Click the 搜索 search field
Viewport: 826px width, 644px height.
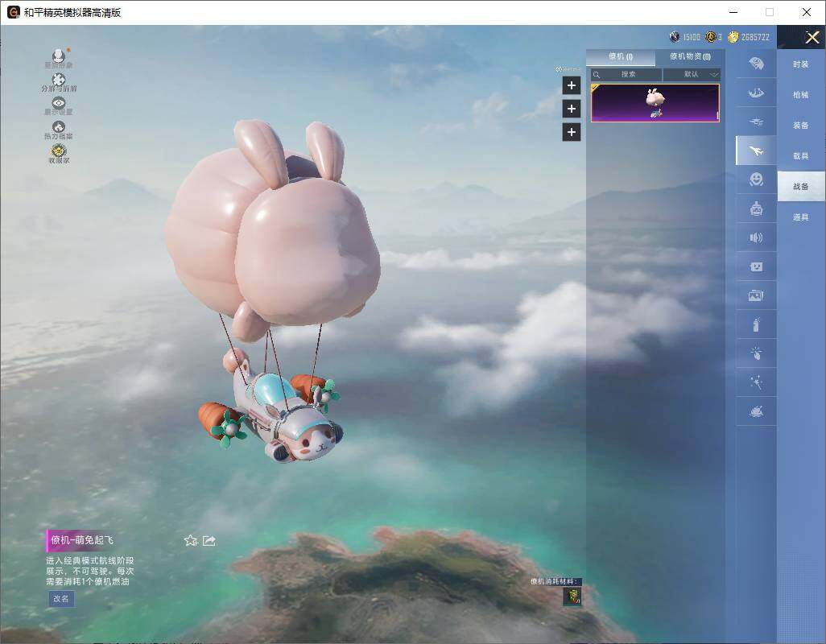pos(626,74)
